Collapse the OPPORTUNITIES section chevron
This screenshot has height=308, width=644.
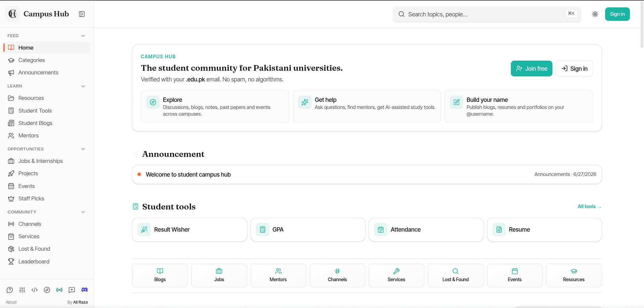[x=83, y=149]
